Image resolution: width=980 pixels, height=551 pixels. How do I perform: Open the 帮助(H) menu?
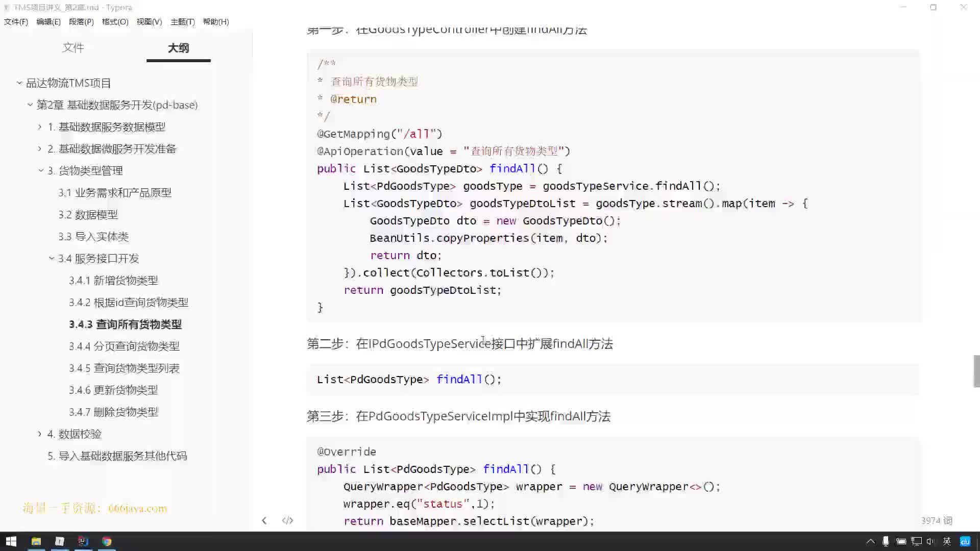click(x=216, y=21)
